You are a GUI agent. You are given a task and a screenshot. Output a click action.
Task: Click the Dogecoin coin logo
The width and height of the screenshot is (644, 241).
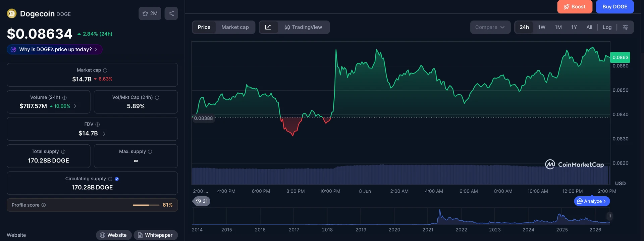[x=12, y=13]
